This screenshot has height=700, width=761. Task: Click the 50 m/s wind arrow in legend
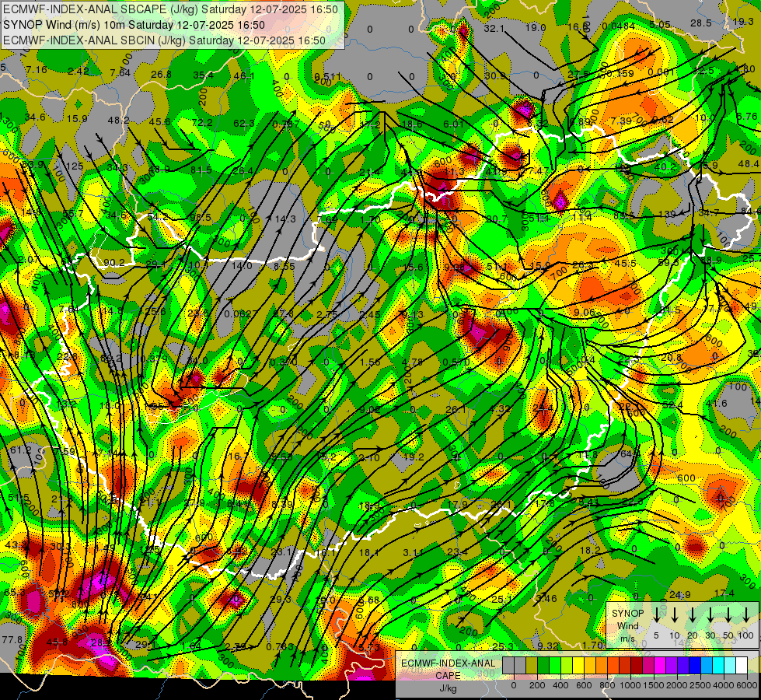tap(728, 615)
